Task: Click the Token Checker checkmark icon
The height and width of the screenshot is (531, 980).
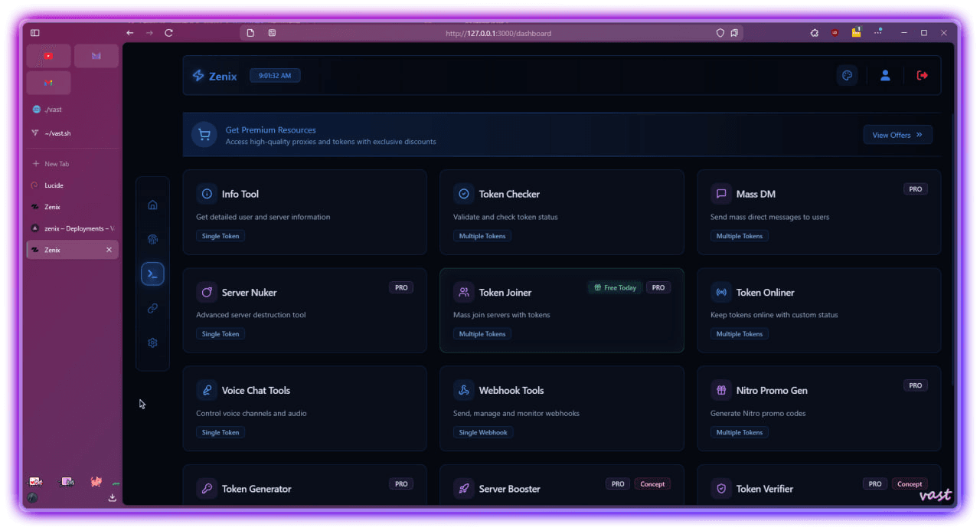Action: pyautogui.click(x=464, y=194)
